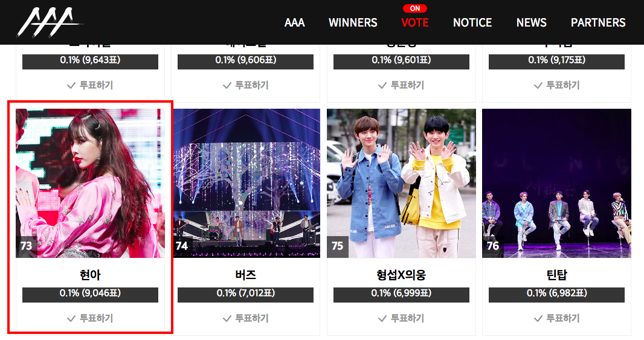This screenshot has height=340, width=644.
Task: Open the AAA menu item
Action: [294, 22]
